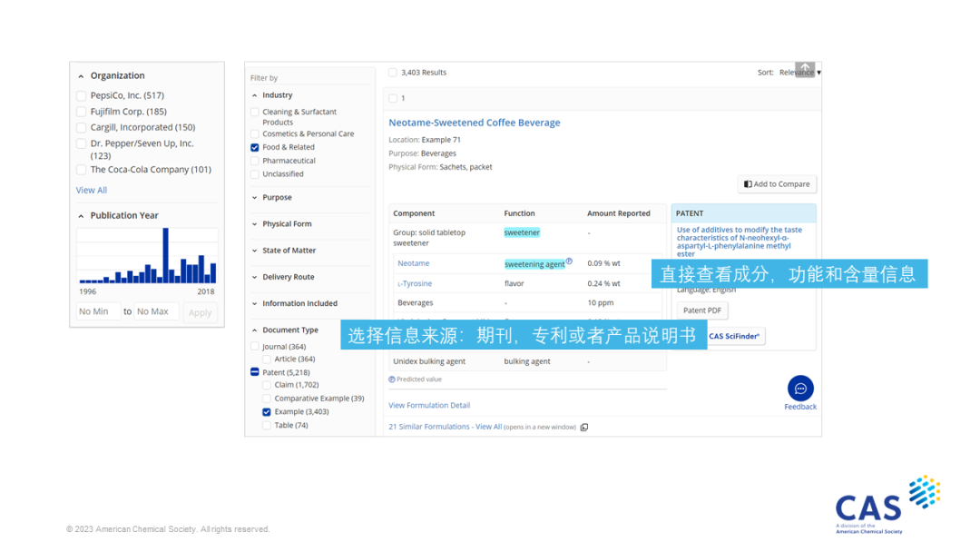Expand the Information Included filter
Image resolution: width=980 pixels, height=552 pixels.
[x=254, y=304]
